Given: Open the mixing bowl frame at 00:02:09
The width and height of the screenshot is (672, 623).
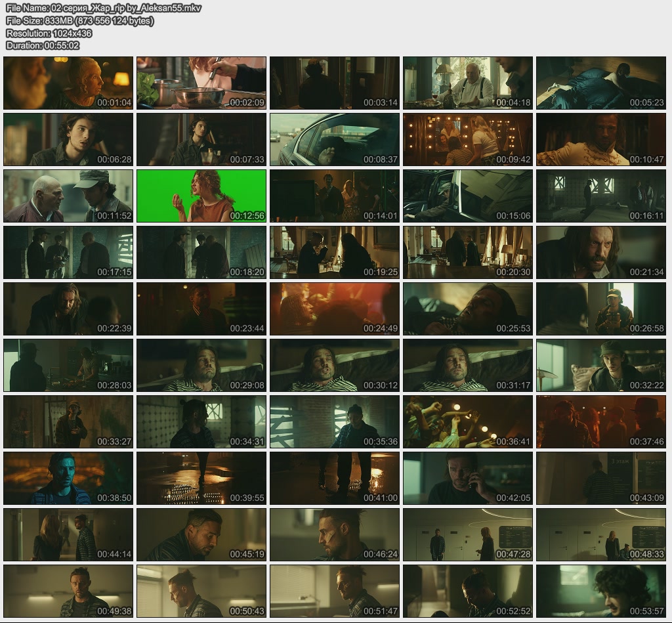Looking at the screenshot, I should [x=201, y=83].
